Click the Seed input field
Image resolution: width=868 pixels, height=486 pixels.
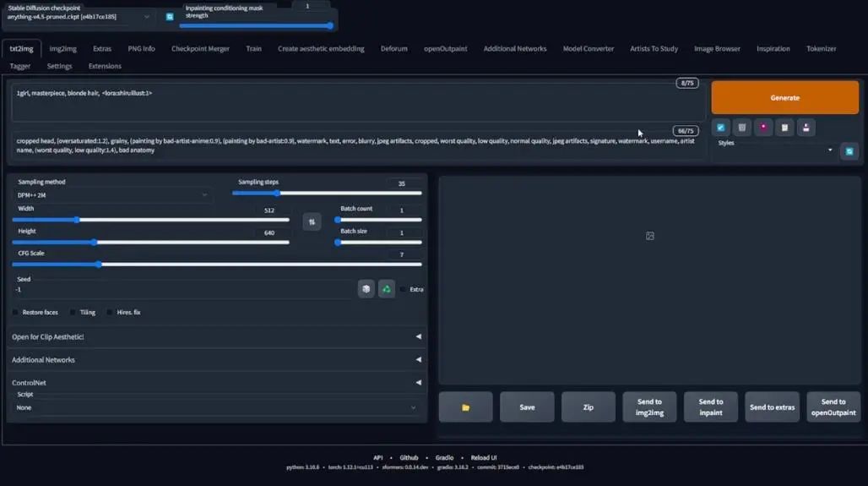184,289
